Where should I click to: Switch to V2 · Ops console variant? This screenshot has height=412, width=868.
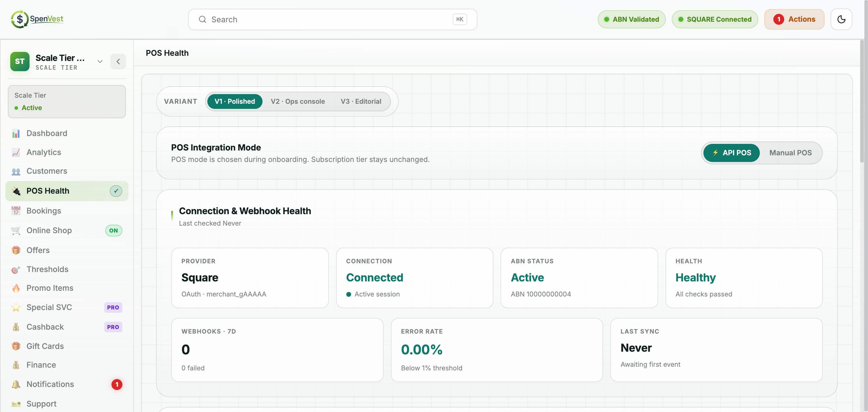(x=297, y=101)
